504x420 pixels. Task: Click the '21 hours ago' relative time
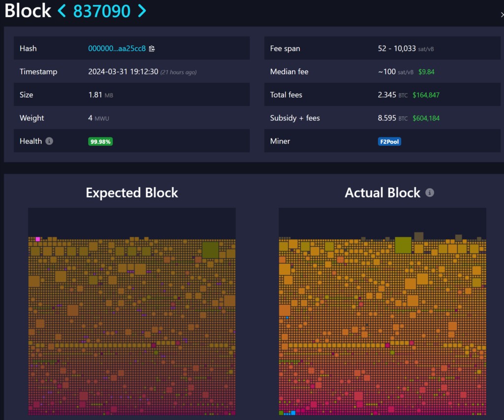click(x=178, y=72)
